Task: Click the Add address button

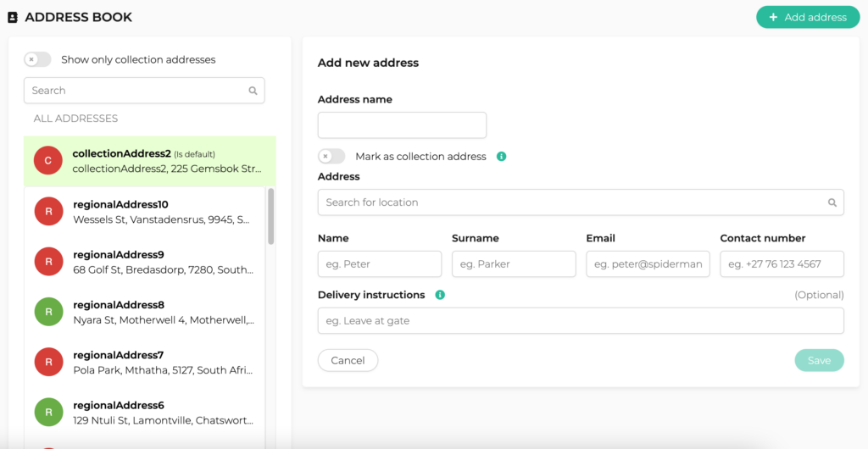Action: (808, 17)
